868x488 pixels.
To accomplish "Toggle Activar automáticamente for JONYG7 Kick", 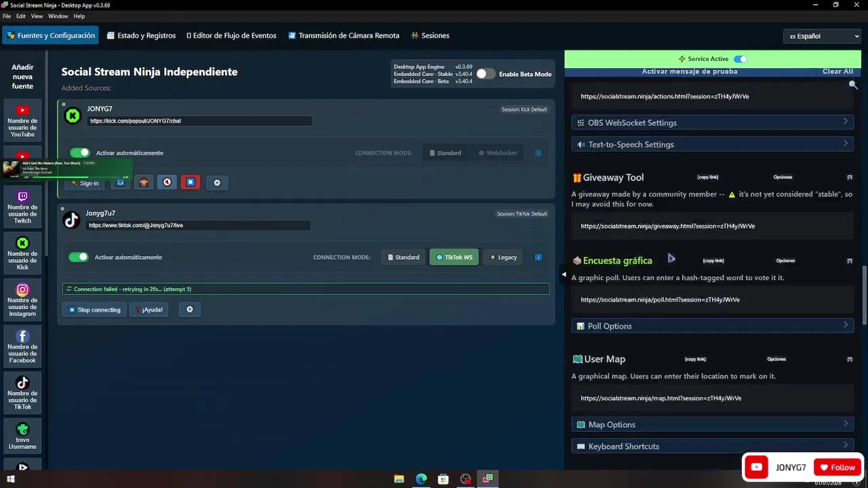I will (x=80, y=153).
